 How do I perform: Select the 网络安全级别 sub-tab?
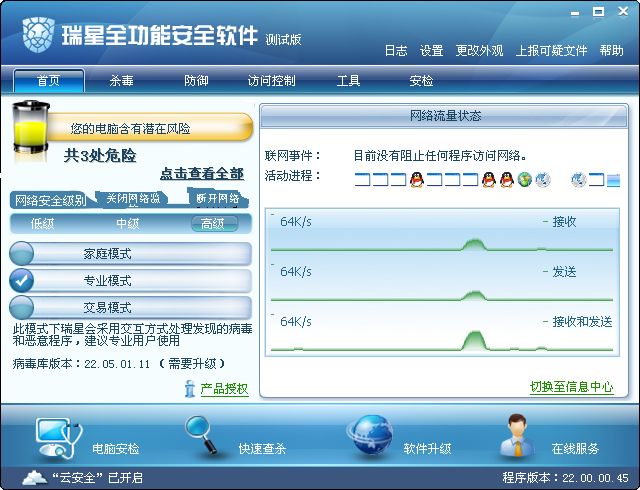[51, 200]
